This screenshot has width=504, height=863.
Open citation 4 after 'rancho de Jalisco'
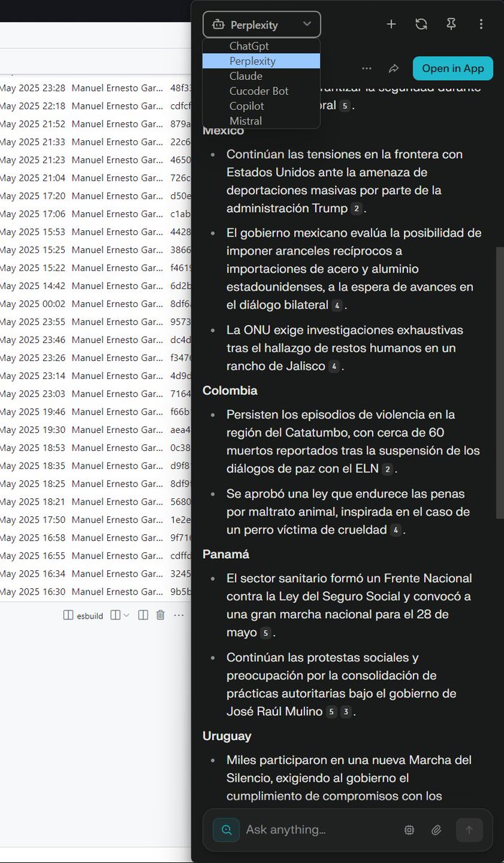(334, 367)
